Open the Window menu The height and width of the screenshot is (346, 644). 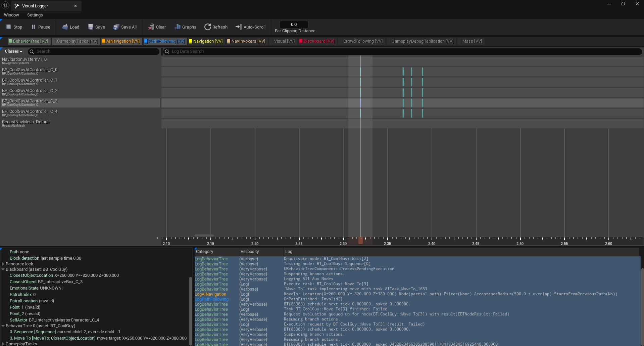(11, 15)
